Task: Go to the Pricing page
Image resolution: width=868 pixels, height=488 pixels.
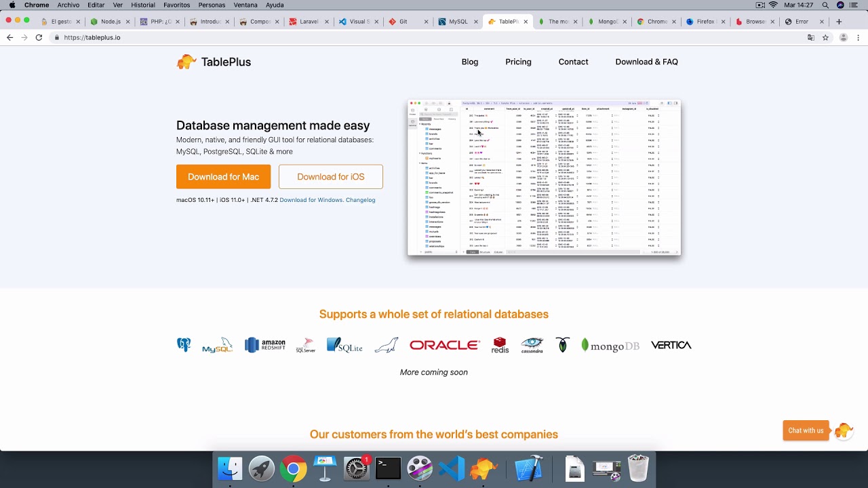Action: (x=518, y=62)
